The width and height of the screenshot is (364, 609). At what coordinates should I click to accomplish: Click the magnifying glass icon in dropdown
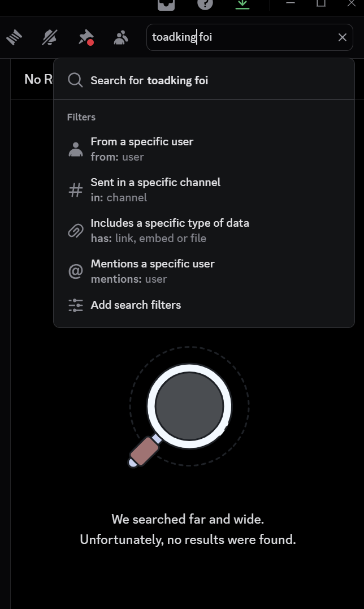click(75, 80)
